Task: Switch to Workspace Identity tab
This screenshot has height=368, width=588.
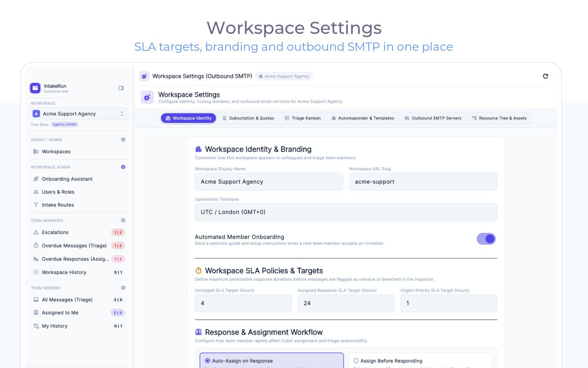Action: pos(188,118)
